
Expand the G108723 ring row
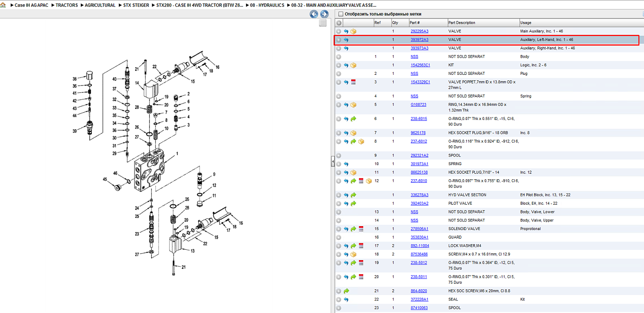point(339,105)
